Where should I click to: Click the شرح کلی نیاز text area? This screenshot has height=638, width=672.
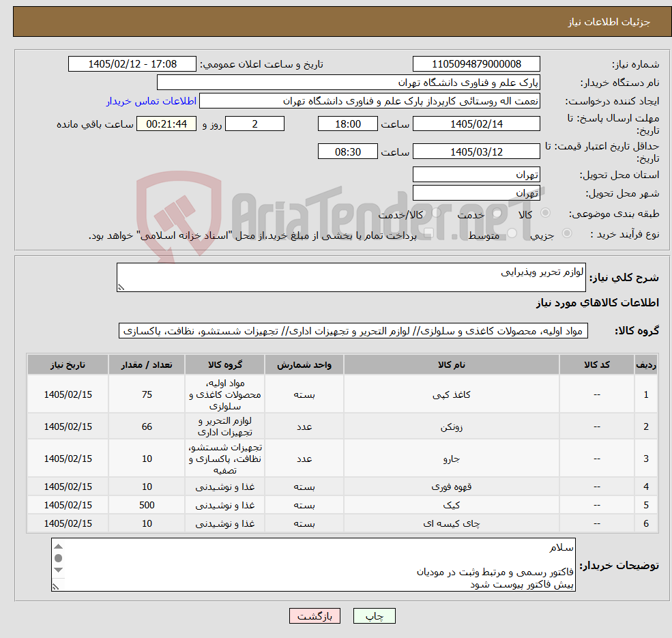[x=351, y=278]
